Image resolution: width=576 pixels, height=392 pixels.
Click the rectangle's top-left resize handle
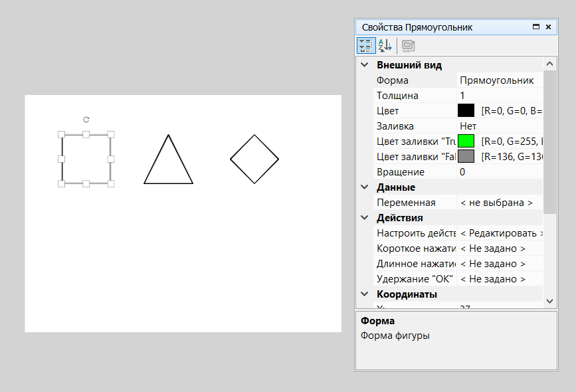pyautogui.click(x=62, y=135)
